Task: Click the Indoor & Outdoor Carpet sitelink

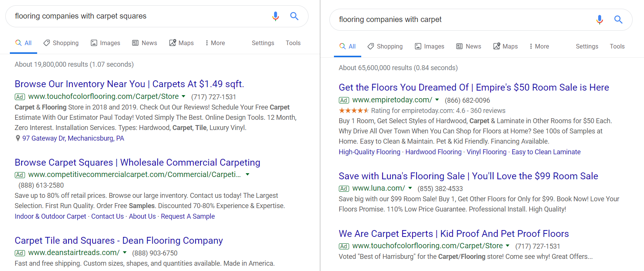Action: tap(50, 216)
